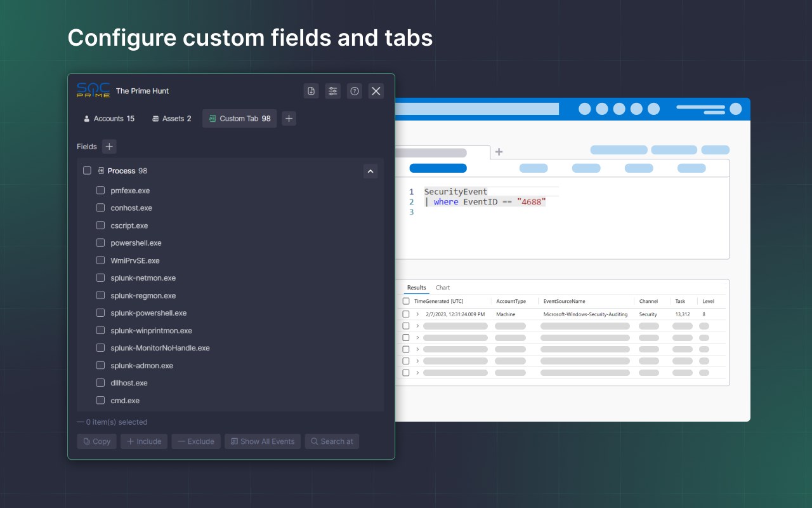Image resolution: width=812 pixels, height=508 pixels.
Task: Tick the splunk-winprintmon.exe checkbox
Action: coord(100,330)
